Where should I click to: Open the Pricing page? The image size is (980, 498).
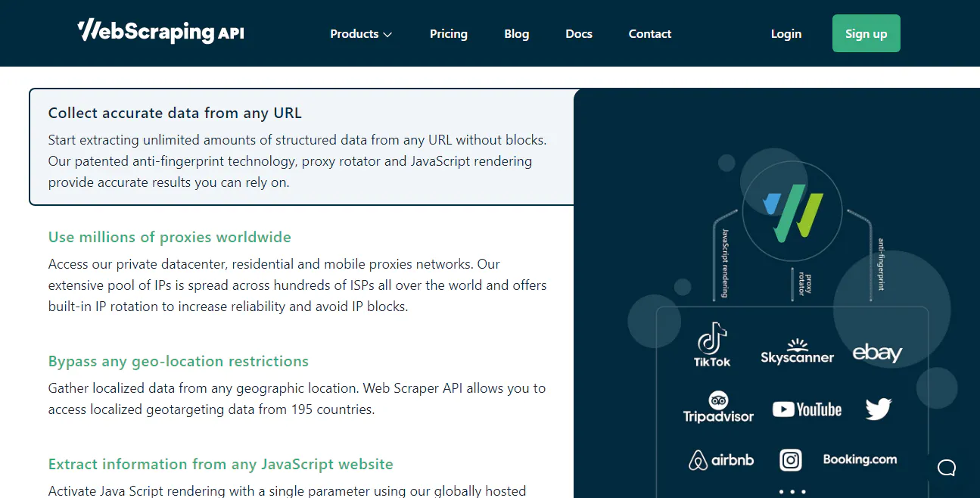point(448,33)
